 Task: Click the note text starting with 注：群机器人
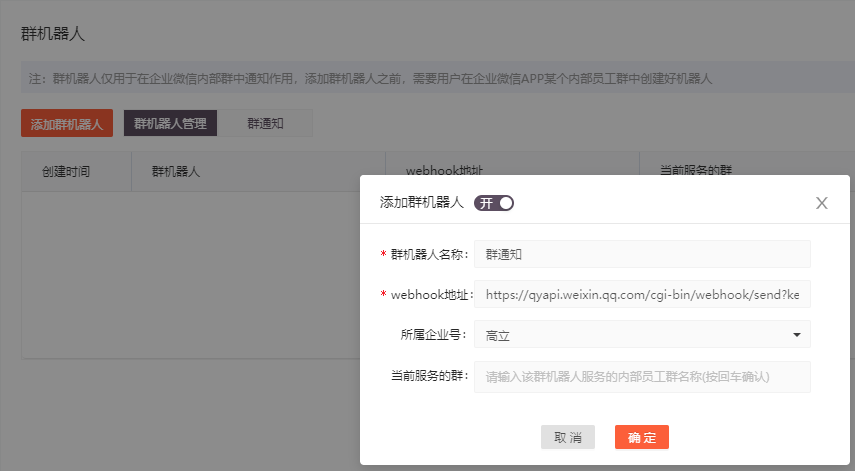click(371, 78)
